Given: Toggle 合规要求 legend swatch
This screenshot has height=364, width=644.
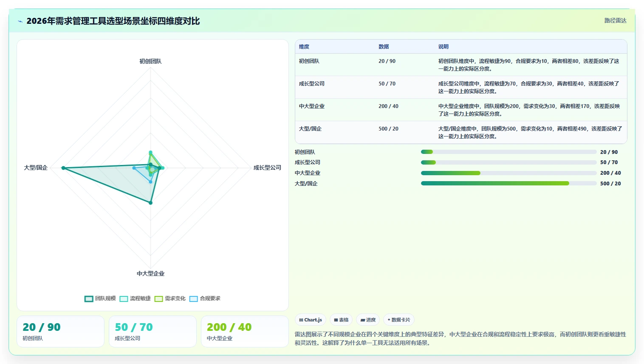Looking at the screenshot, I should (x=193, y=299).
